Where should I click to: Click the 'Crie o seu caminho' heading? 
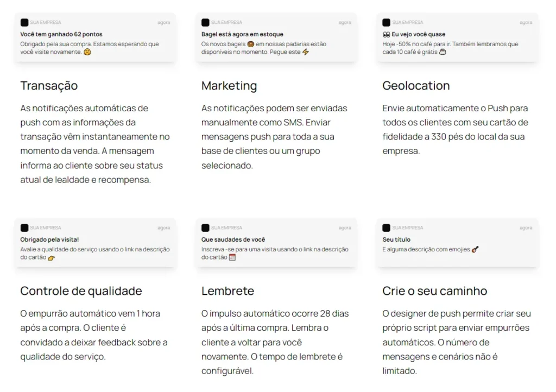pyautogui.click(x=435, y=291)
